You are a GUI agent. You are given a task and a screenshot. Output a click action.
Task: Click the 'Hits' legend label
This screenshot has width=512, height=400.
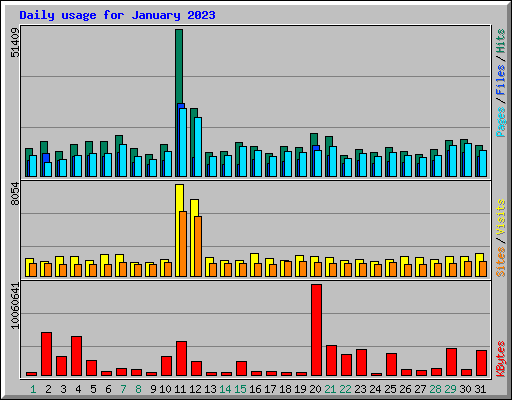point(500,41)
